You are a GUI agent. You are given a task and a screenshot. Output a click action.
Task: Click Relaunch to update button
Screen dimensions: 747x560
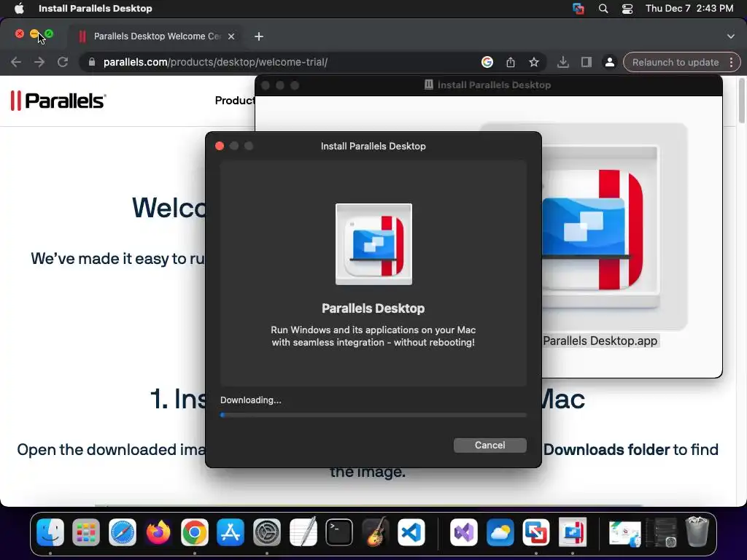(675, 63)
